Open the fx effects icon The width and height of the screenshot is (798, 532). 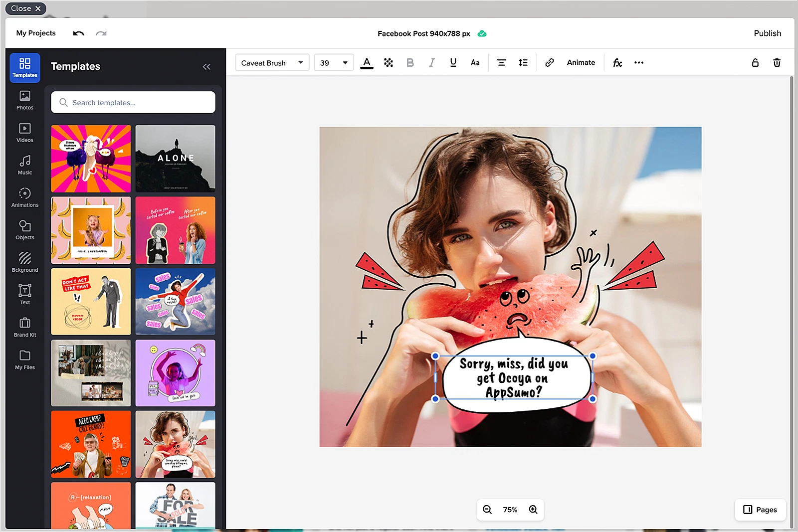pyautogui.click(x=617, y=63)
